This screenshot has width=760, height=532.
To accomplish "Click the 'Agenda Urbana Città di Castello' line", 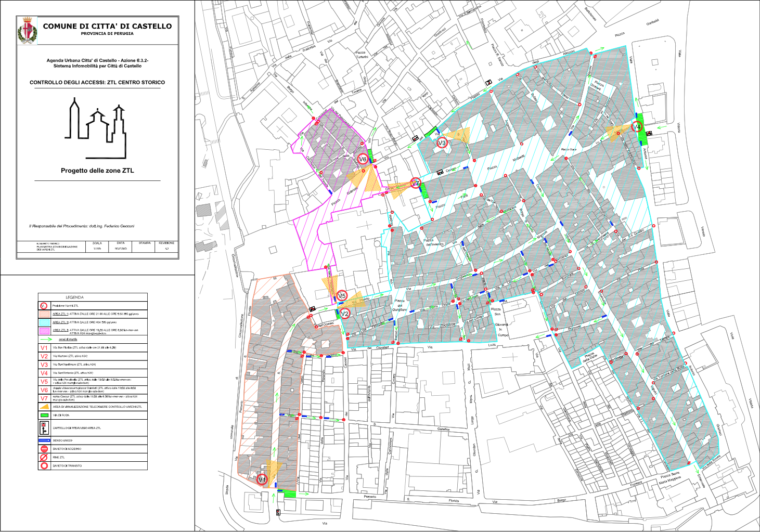I will (x=97, y=60).
